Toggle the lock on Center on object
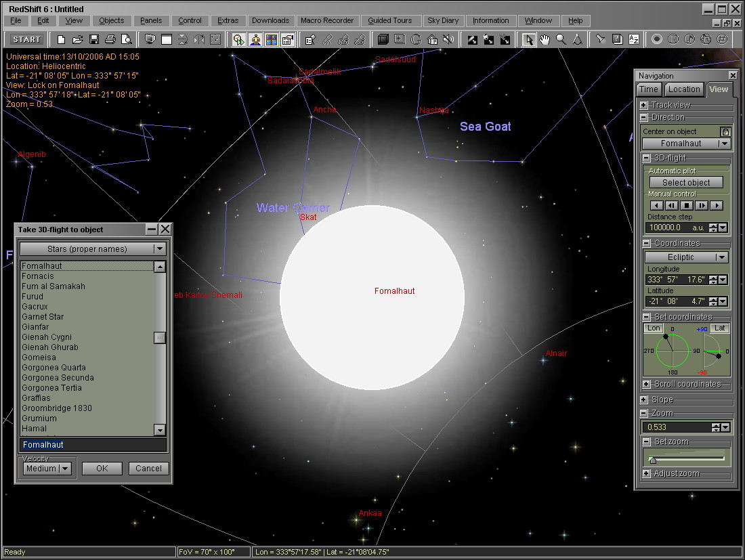This screenshot has height=560, width=745. (x=725, y=131)
